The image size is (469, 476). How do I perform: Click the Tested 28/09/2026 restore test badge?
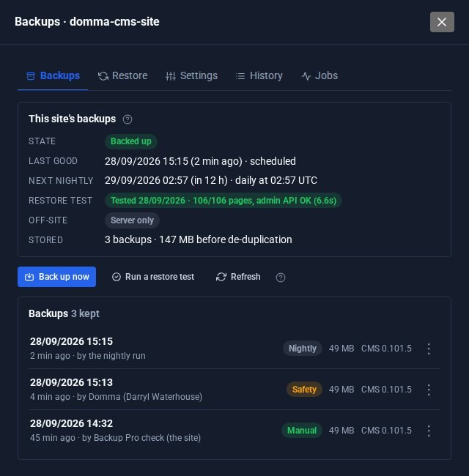(x=224, y=201)
